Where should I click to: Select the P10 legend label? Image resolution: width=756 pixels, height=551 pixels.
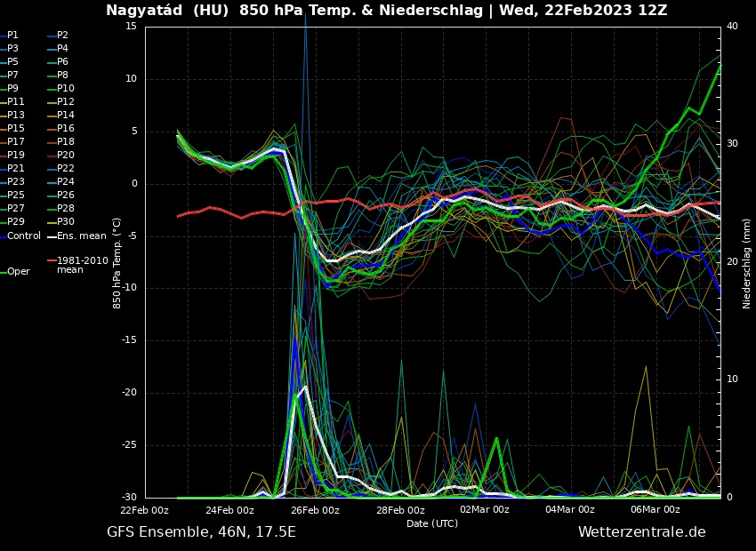tap(66, 89)
